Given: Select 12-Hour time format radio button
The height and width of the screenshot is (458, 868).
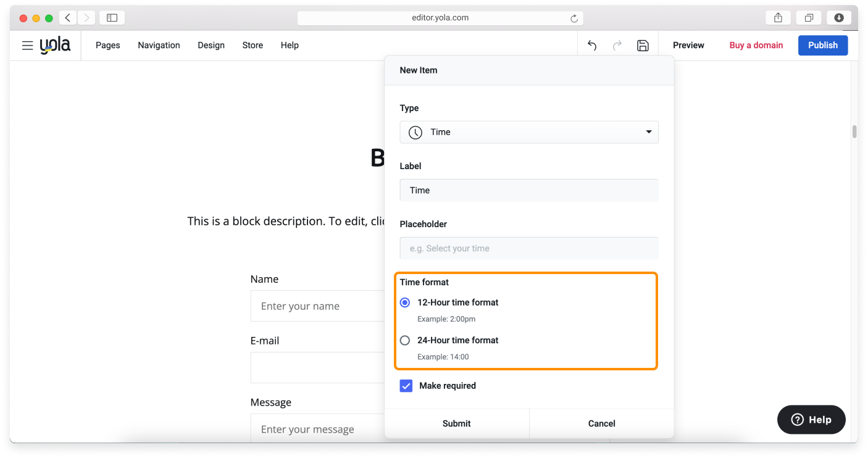Looking at the screenshot, I should pyautogui.click(x=405, y=302).
